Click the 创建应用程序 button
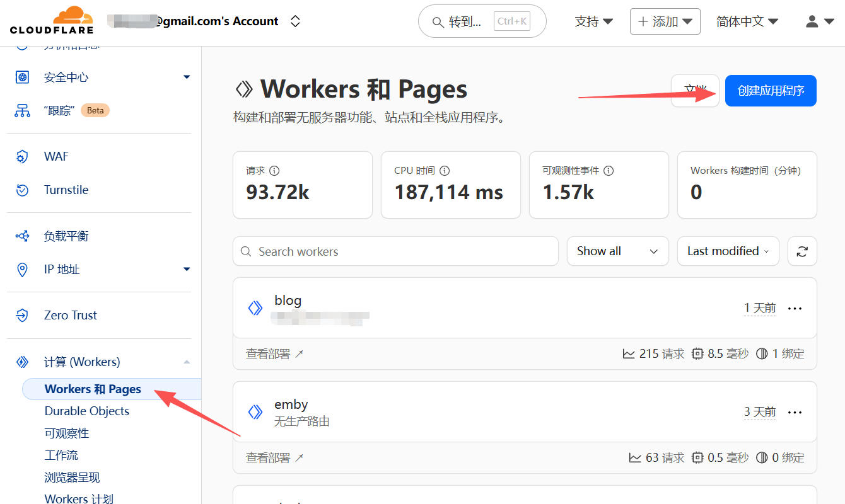The width and height of the screenshot is (845, 504). [x=771, y=91]
